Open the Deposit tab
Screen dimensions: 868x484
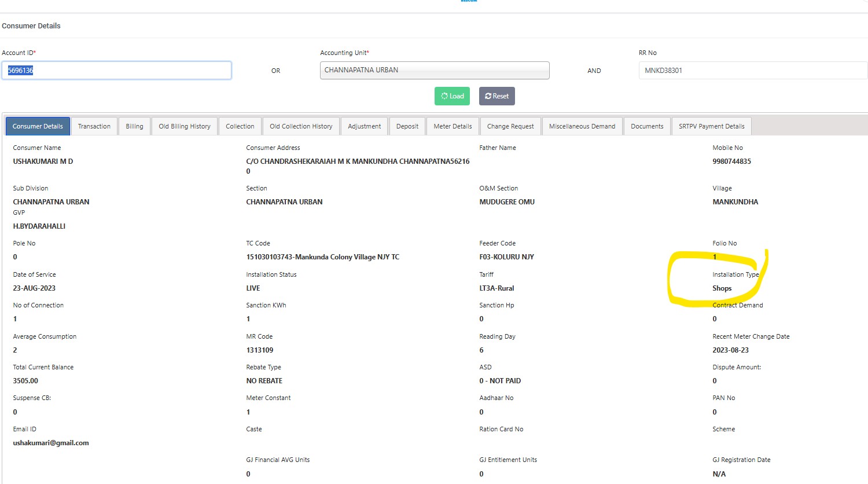[x=407, y=126]
